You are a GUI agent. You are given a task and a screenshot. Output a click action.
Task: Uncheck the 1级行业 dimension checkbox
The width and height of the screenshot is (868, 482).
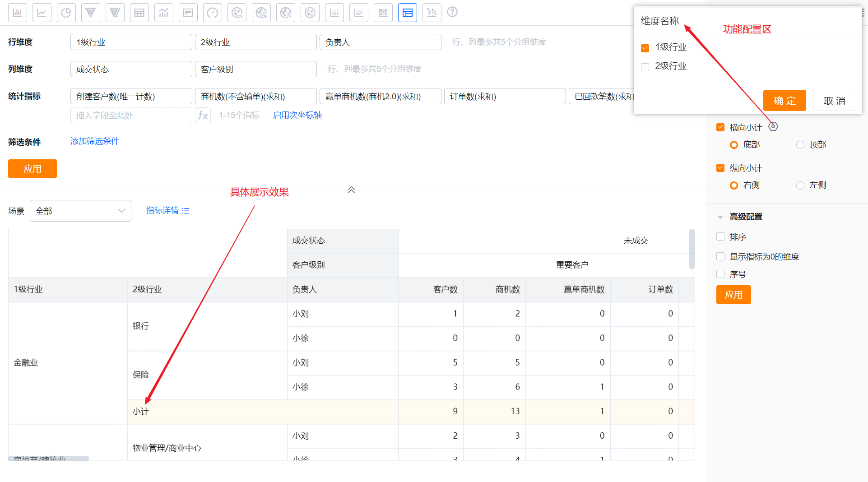pos(645,47)
